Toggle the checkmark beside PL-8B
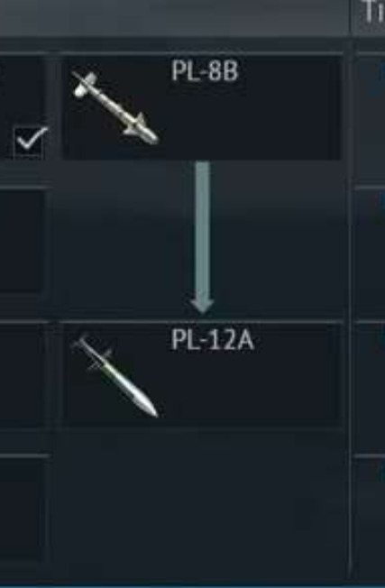 pos(31,142)
